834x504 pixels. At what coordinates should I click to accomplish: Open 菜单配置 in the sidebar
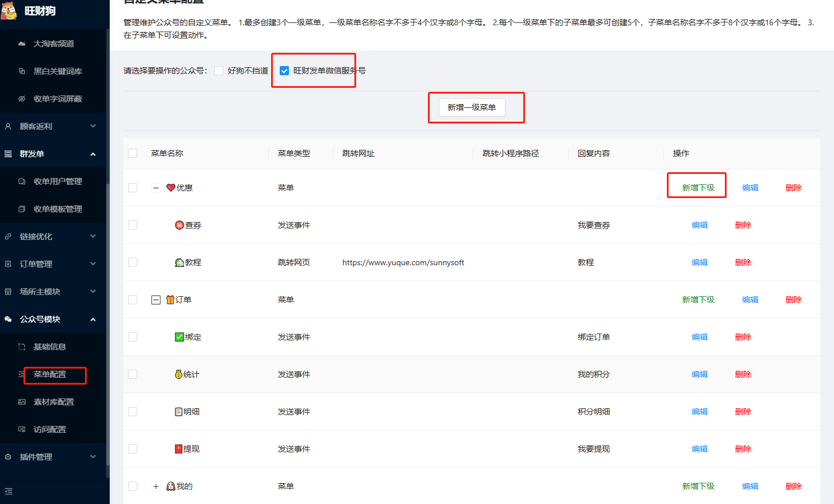click(50, 374)
